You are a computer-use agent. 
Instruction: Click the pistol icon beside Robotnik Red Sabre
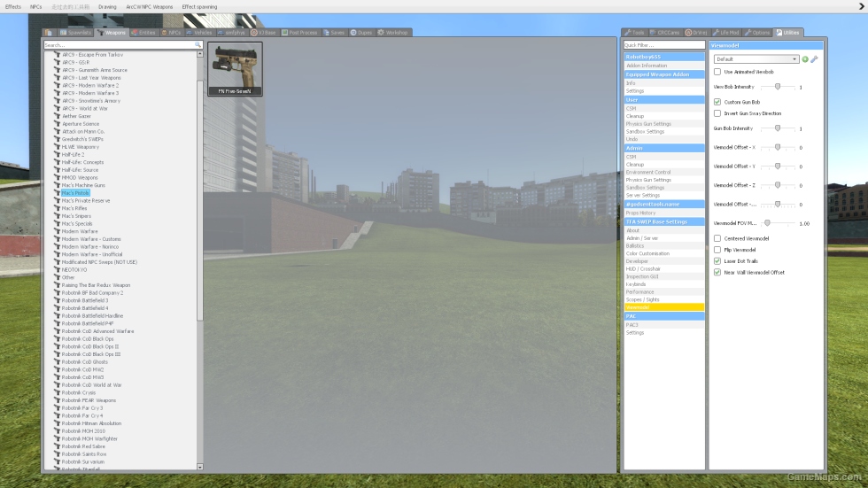pos(57,446)
